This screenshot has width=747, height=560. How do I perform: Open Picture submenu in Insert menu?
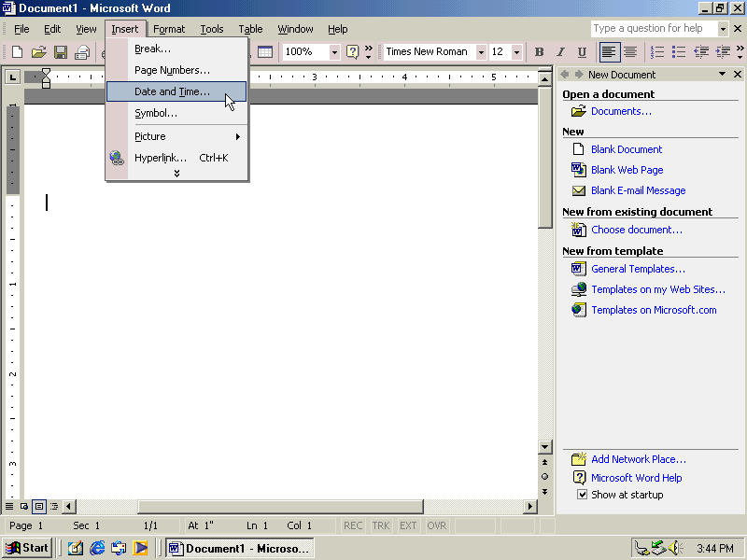176,136
